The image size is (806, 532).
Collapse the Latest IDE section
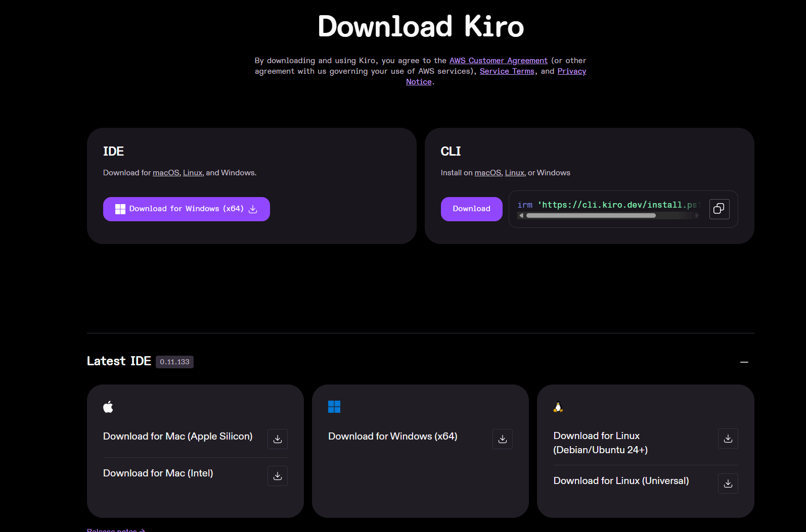[744, 362]
